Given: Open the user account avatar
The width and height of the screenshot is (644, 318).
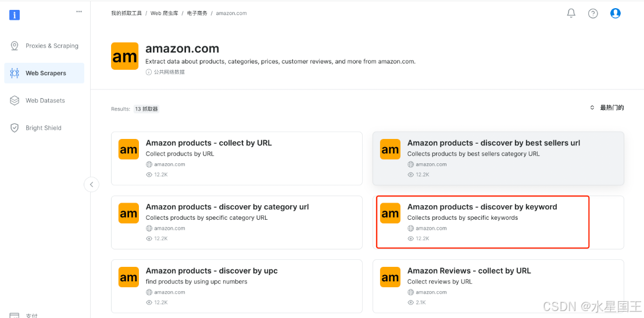Looking at the screenshot, I should pos(616,13).
